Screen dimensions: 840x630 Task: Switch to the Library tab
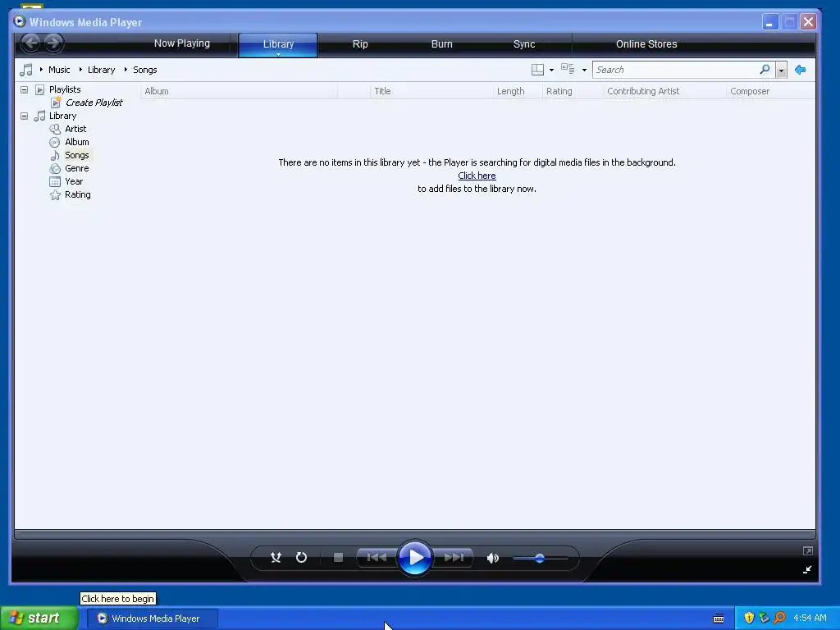click(x=278, y=44)
